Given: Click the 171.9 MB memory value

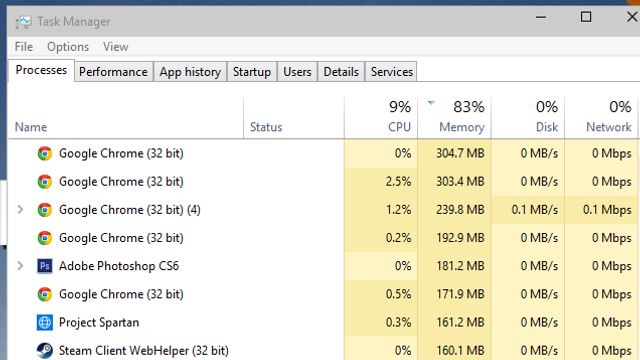Looking at the screenshot, I should pyautogui.click(x=460, y=294).
